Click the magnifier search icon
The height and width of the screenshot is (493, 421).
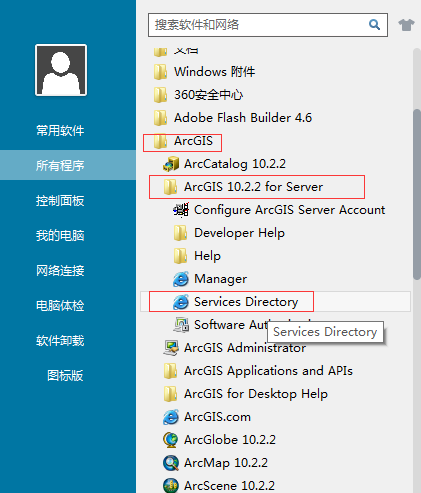point(374,24)
